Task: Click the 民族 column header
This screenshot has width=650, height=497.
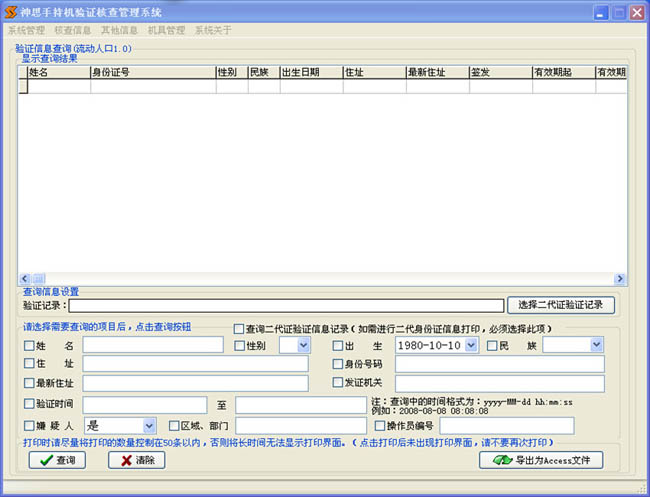Action: point(264,72)
